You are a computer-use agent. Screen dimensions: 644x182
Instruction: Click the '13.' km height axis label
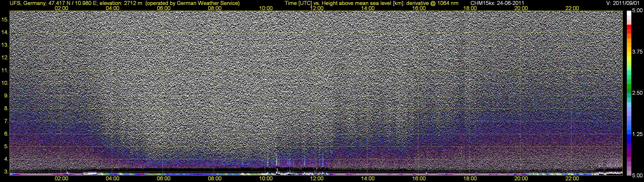click(x=5, y=45)
